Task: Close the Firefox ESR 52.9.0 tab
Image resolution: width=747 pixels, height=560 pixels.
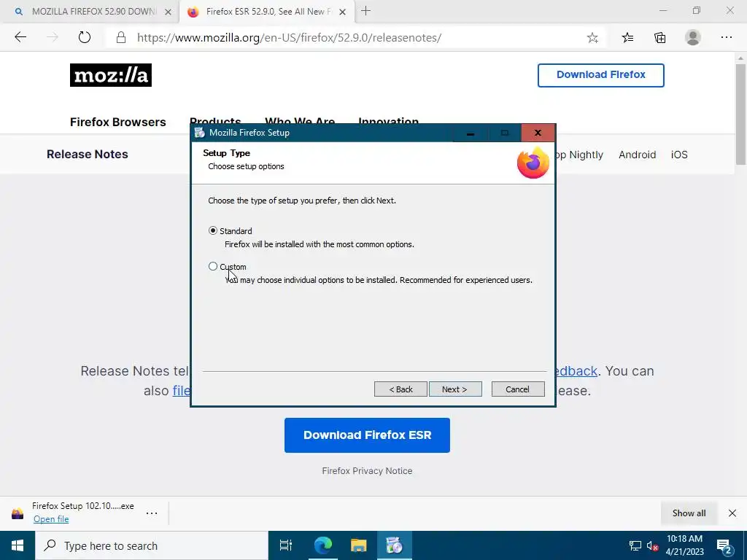Action: tap(343, 12)
